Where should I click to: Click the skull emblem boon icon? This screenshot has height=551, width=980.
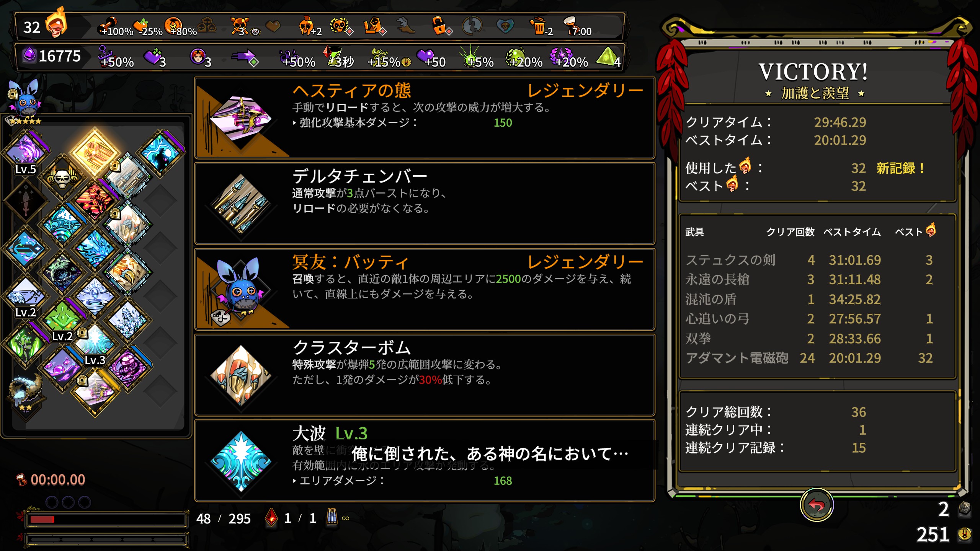[x=62, y=177]
